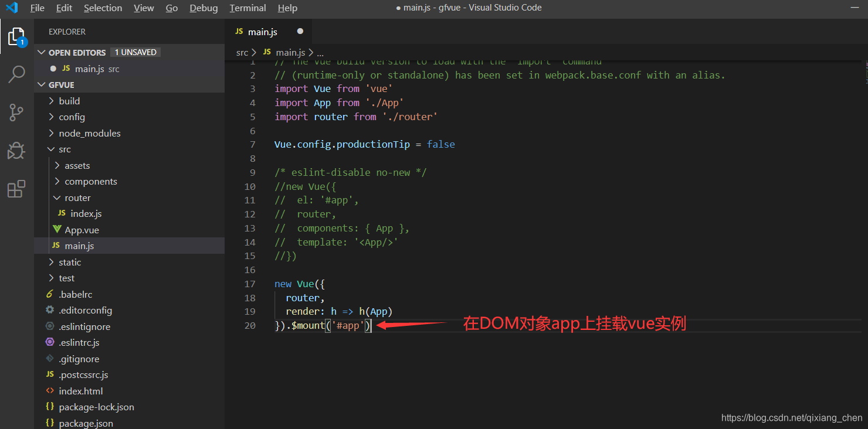
Task: Click the ESLint icon beside .eslintrc.js
Action: pos(50,342)
